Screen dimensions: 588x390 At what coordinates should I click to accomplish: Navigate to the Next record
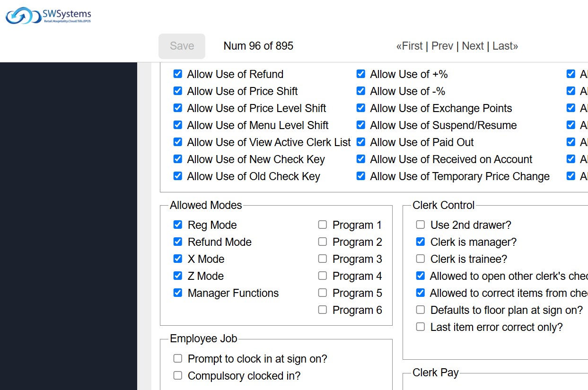tap(473, 46)
